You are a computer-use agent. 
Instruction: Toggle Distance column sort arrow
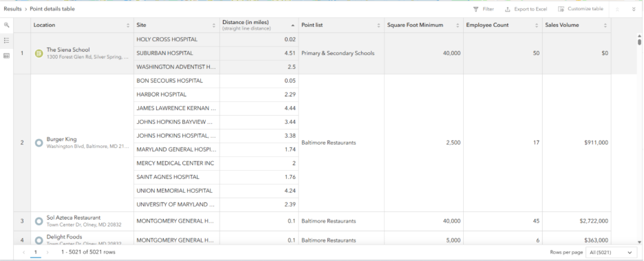pyautogui.click(x=293, y=25)
